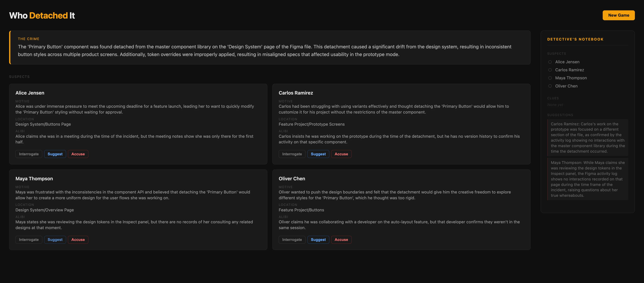The image size is (644, 283).
Task: Click Oliver Chen's alibi text
Action: click(x=399, y=225)
